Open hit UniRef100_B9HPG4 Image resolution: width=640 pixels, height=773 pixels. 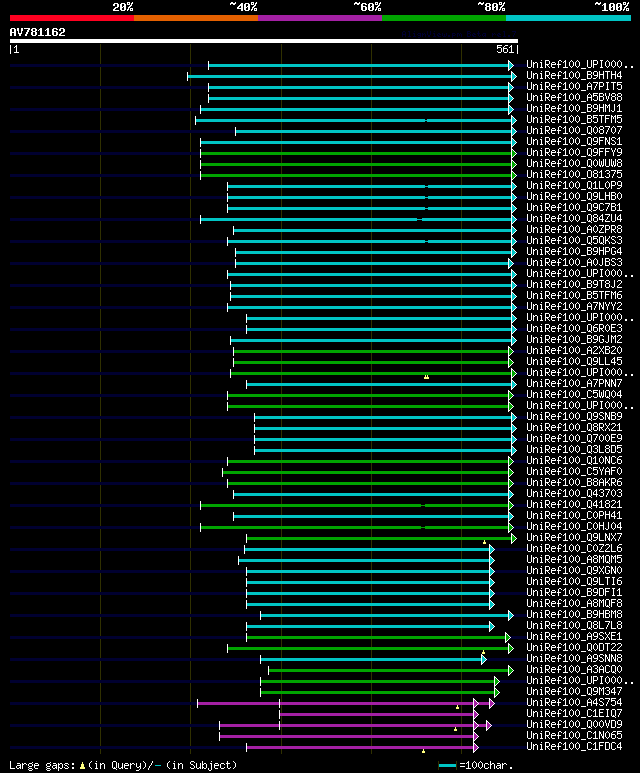(x=574, y=251)
